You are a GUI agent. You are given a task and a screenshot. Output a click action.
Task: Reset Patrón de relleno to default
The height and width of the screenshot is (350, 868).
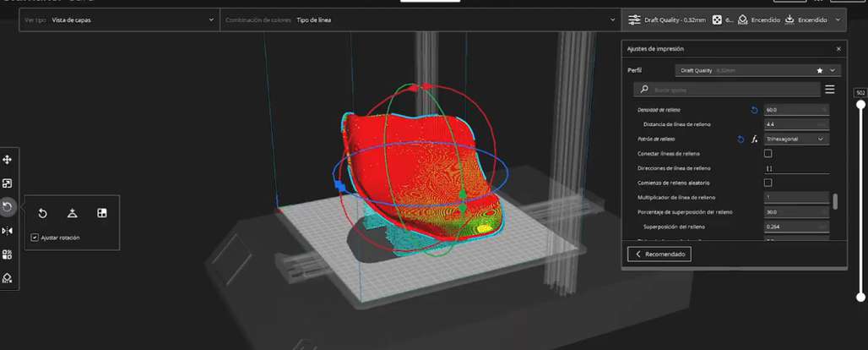tap(741, 139)
